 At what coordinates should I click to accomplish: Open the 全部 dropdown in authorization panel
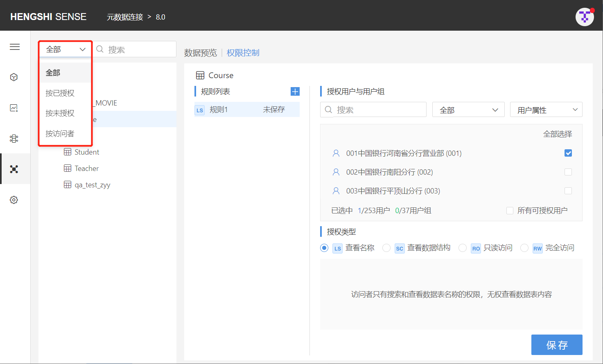(468, 110)
